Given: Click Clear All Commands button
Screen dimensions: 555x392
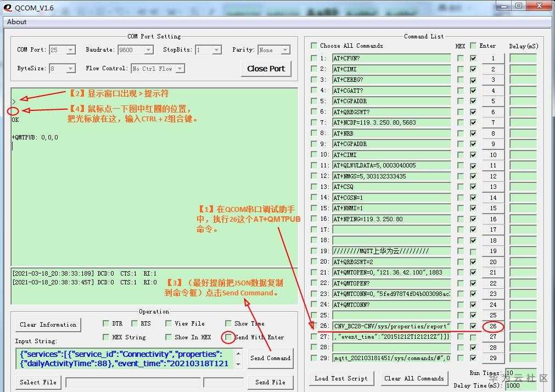Looking at the screenshot, I should (x=414, y=378).
